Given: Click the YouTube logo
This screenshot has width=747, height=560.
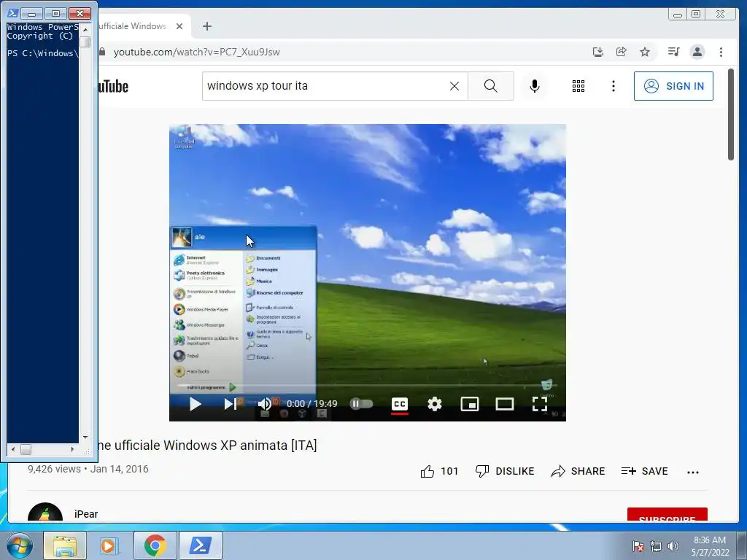Looking at the screenshot, I should tap(113, 86).
